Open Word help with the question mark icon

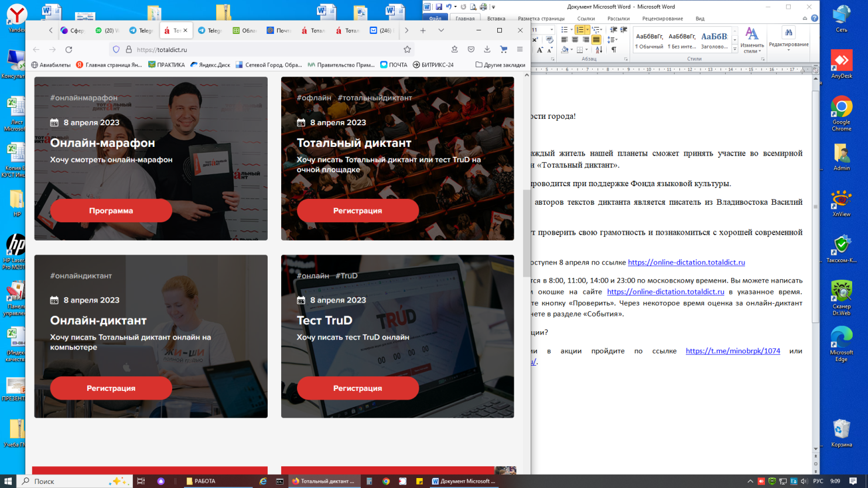815,18
